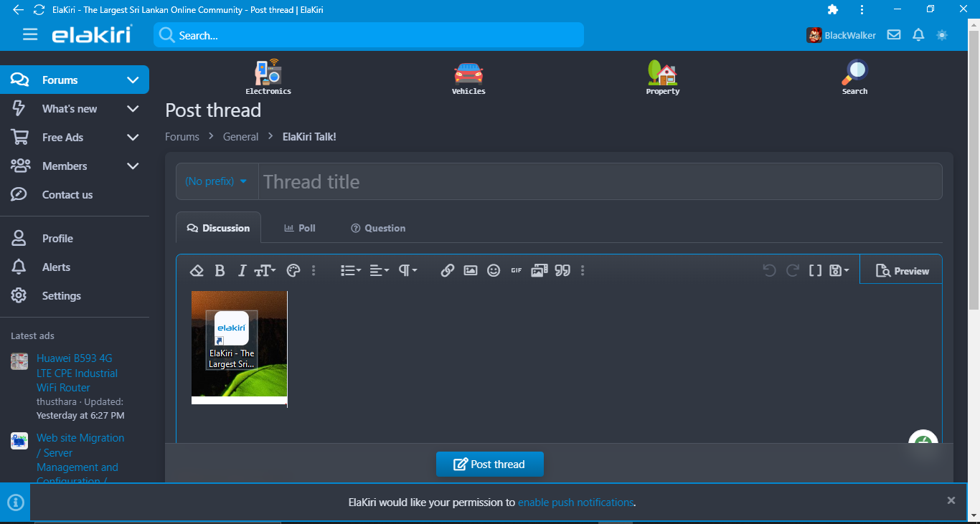Open Profile from sidebar
The width and height of the screenshot is (980, 524).
click(x=57, y=239)
